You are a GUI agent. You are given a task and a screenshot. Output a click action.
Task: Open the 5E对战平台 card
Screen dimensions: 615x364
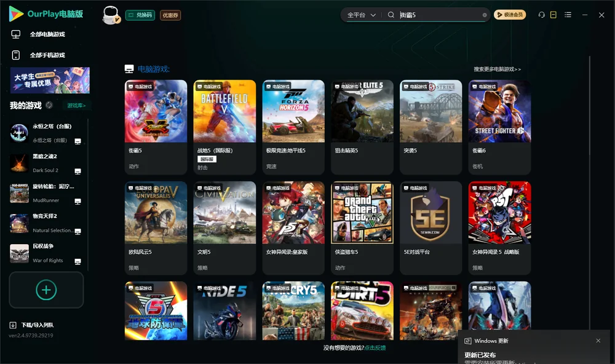point(430,228)
